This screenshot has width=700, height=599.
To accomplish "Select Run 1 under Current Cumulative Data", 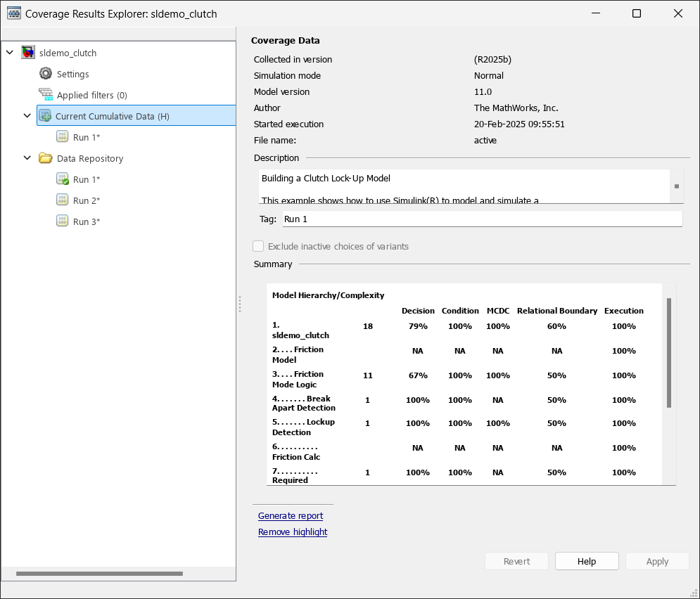I will [87, 136].
